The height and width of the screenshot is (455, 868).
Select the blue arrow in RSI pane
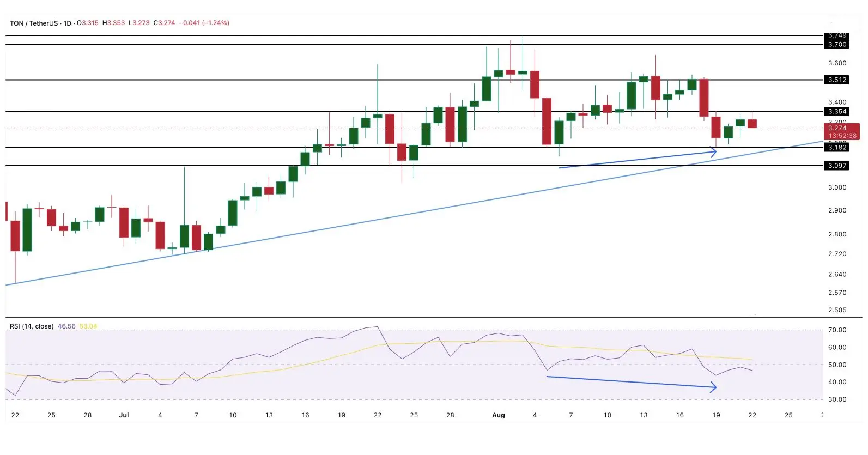632,382
